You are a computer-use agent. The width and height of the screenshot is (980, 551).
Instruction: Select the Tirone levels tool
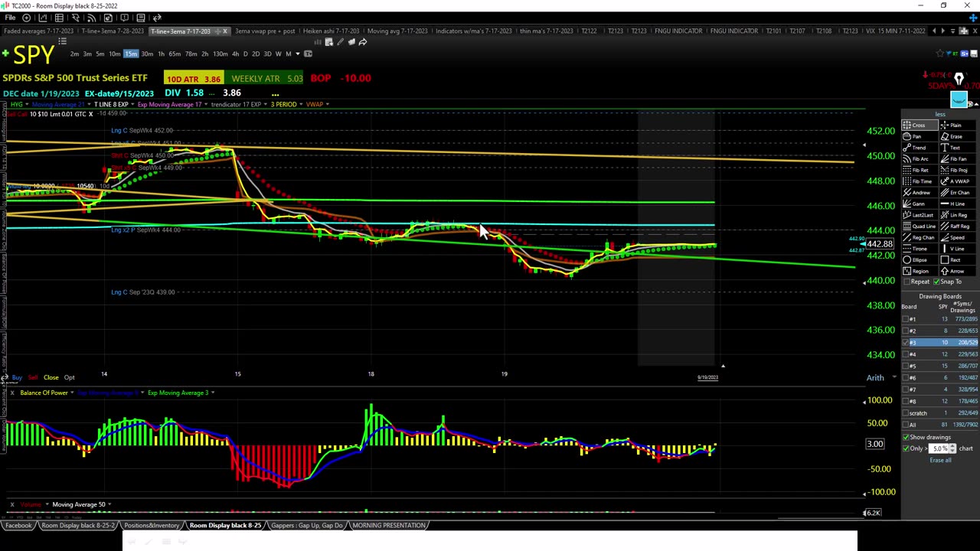pos(920,249)
